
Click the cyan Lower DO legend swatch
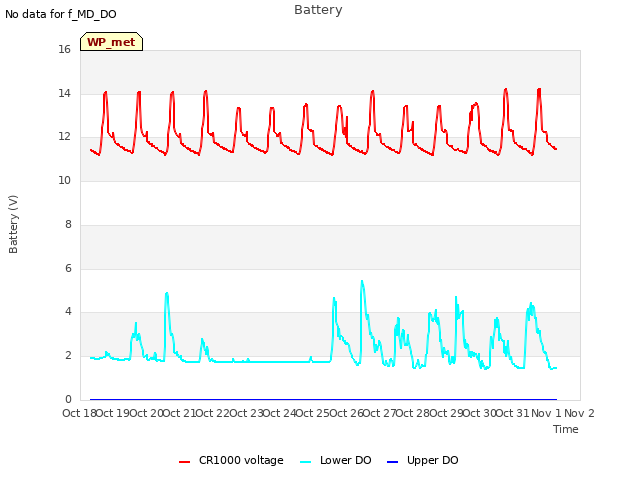pyautogui.click(x=305, y=462)
